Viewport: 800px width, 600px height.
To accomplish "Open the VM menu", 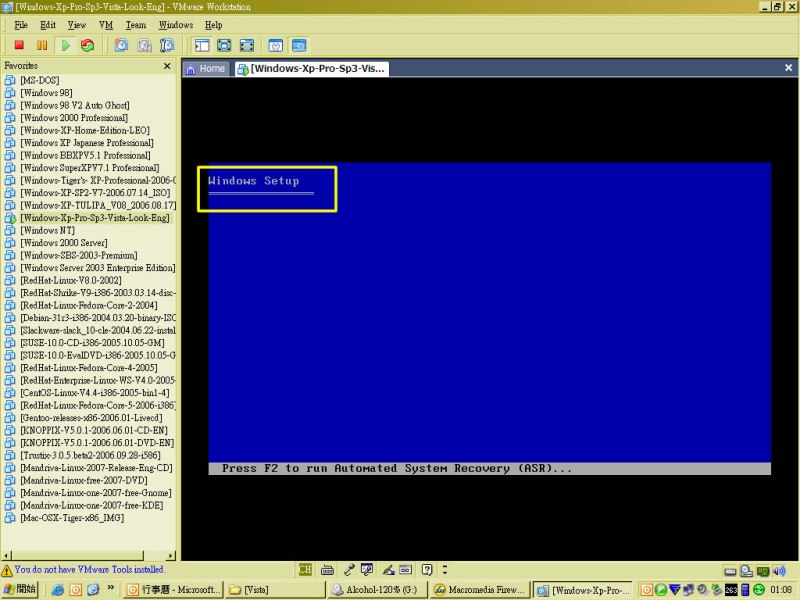I will point(106,24).
